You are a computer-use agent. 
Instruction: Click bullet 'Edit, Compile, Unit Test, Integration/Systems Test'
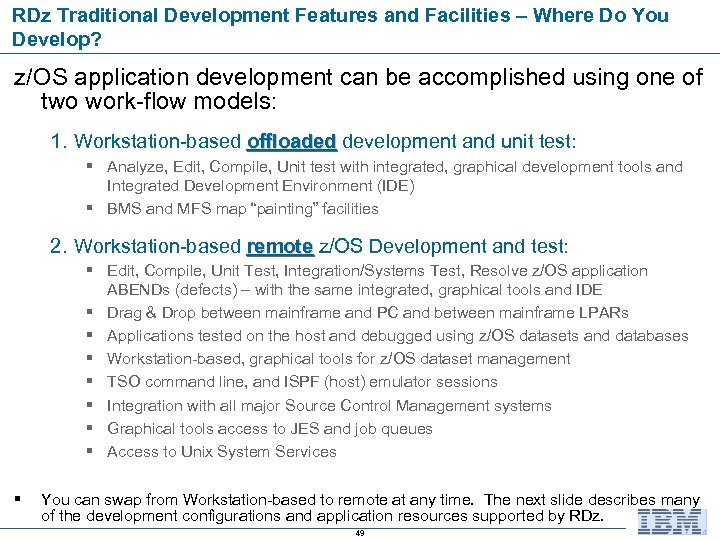tap(377, 271)
